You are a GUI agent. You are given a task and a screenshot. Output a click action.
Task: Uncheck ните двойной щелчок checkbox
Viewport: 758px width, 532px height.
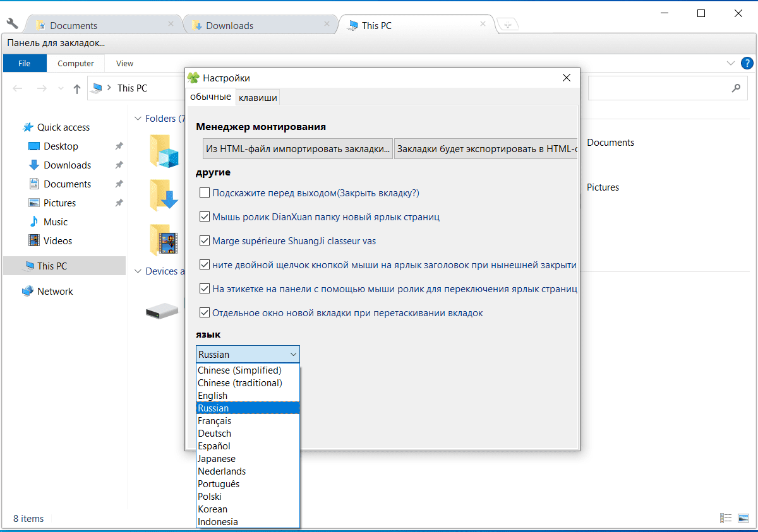(204, 265)
